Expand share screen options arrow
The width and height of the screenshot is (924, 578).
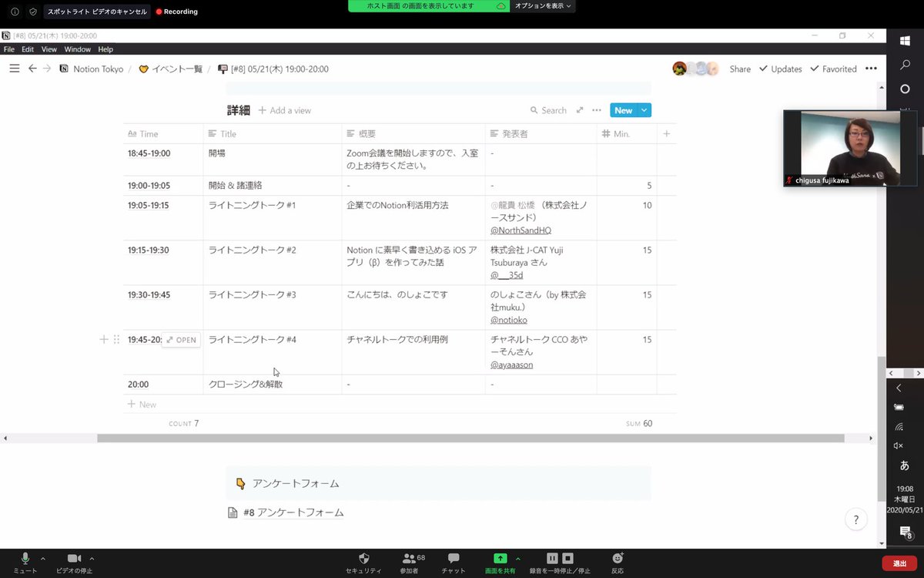coord(517,558)
